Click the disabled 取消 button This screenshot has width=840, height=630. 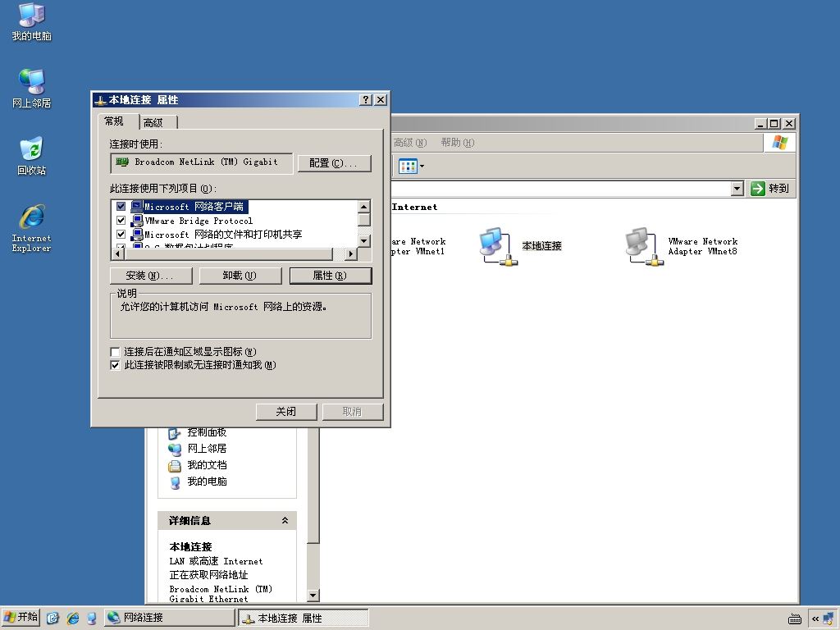[353, 412]
